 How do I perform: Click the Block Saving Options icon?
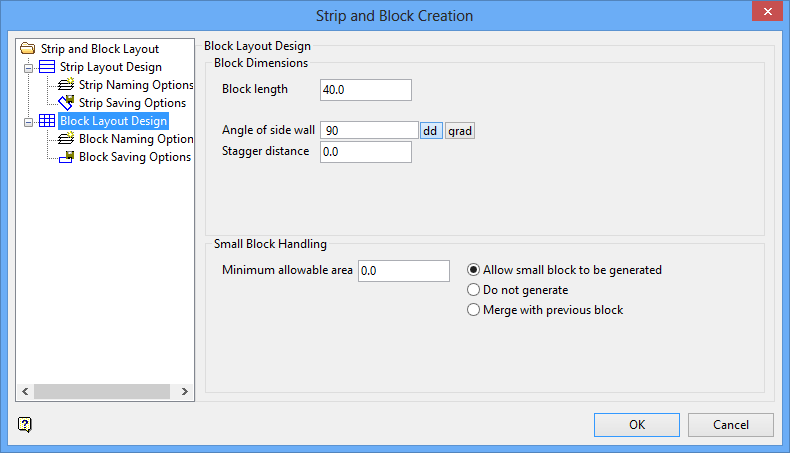[67, 157]
